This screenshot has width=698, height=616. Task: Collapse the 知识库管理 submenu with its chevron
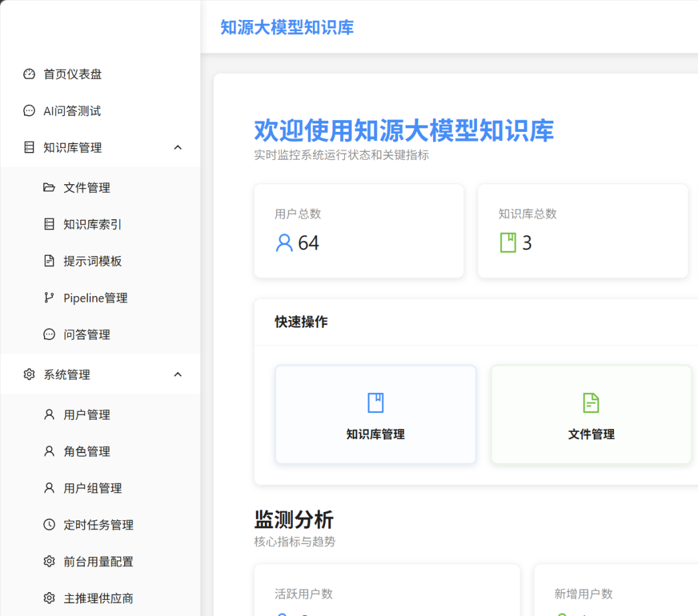point(178,147)
